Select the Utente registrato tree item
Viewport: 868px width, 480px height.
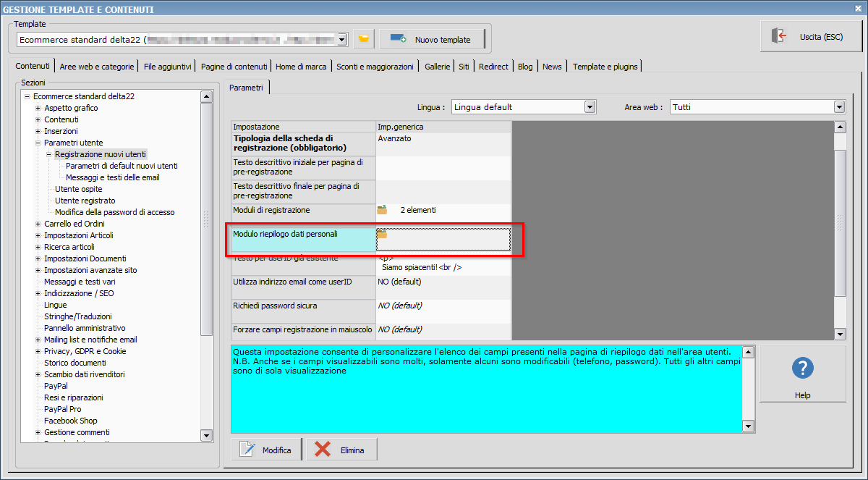(85, 201)
